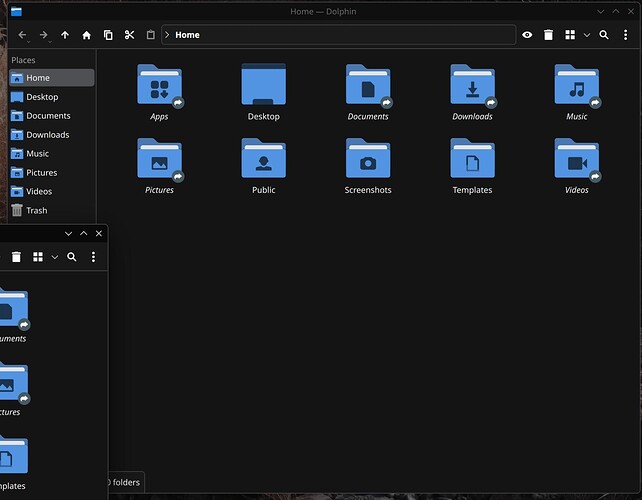
Task: Click the Cut scissors icon
Action: click(129, 35)
